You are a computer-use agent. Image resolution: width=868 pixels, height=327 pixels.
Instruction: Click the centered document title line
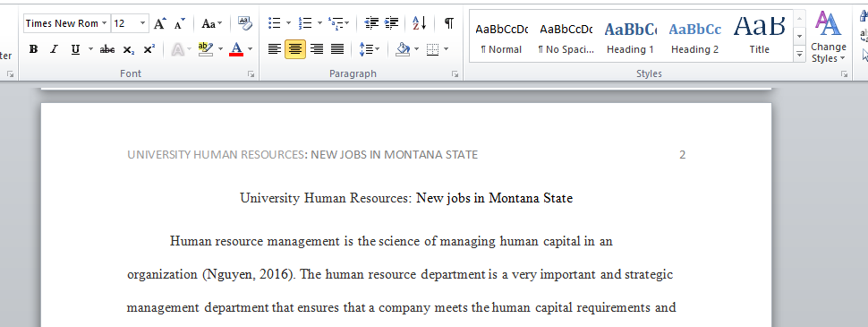coord(406,198)
